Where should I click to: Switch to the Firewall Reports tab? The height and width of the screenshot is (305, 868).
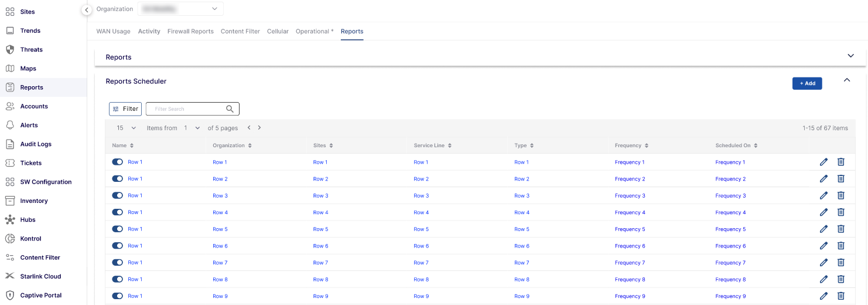pos(190,32)
